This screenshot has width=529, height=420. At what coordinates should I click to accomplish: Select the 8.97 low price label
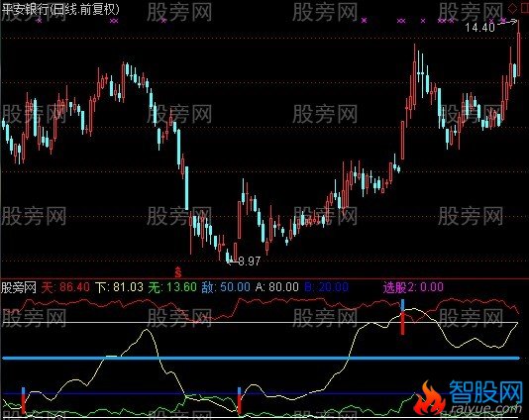[249, 261]
